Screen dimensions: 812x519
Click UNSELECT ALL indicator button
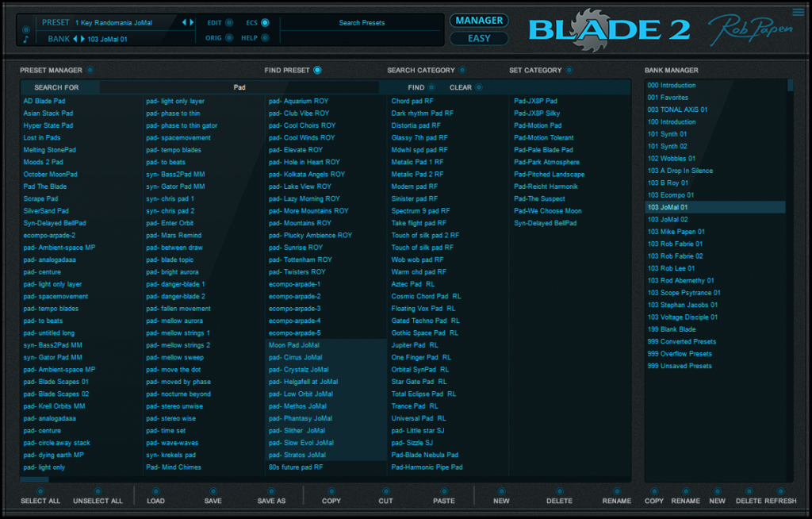point(98,491)
